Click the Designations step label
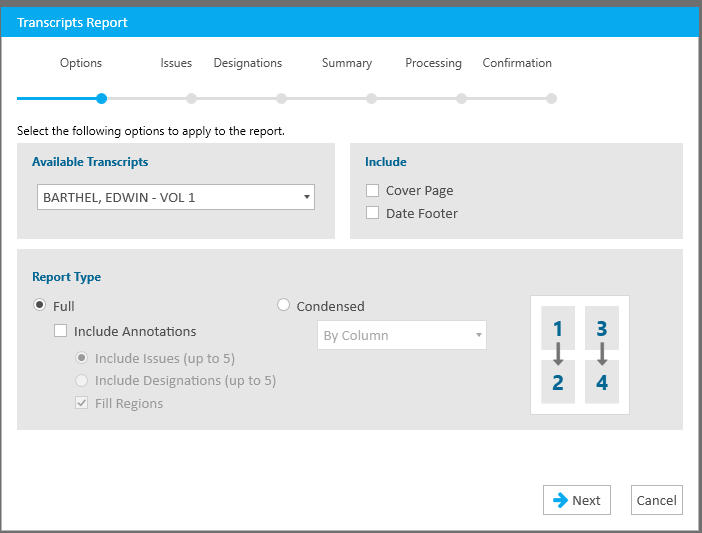The width and height of the screenshot is (702, 533). click(x=248, y=63)
